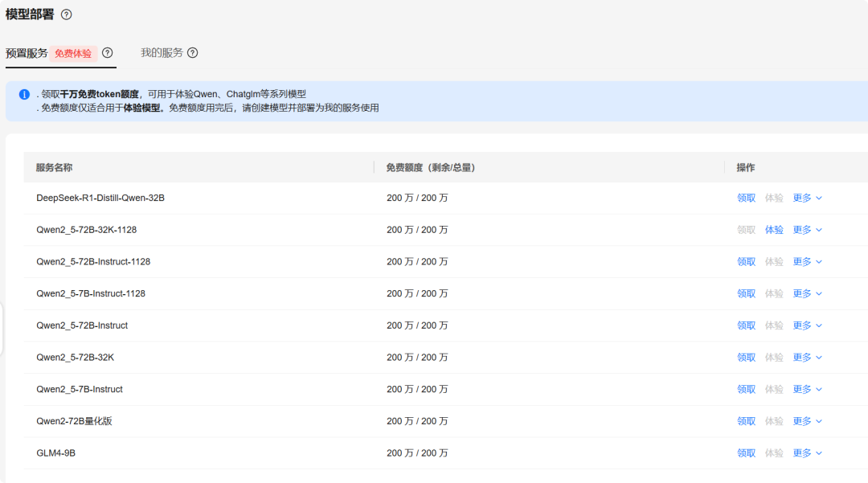
Task: Select Qwen2_5-72B-Instruct service name
Action: [x=82, y=325]
